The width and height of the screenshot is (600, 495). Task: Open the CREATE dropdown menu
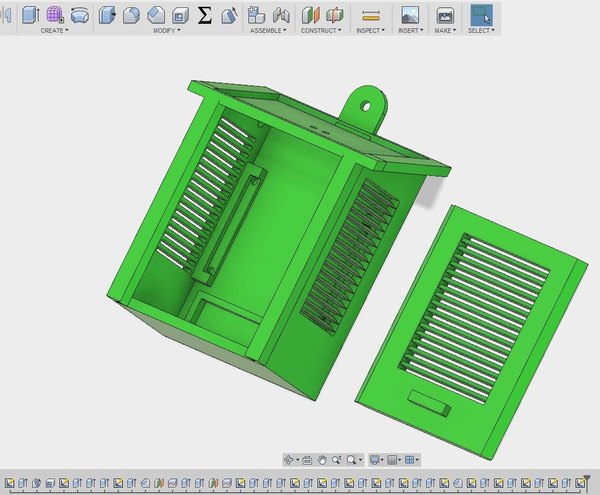pos(54,30)
